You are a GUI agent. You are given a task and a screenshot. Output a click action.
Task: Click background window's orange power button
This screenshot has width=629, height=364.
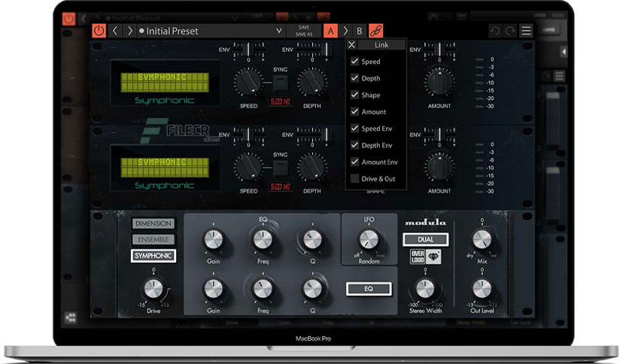tap(68, 19)
